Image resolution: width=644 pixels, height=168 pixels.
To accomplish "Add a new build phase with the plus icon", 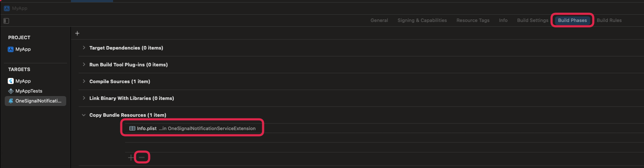I will [77, 33].
